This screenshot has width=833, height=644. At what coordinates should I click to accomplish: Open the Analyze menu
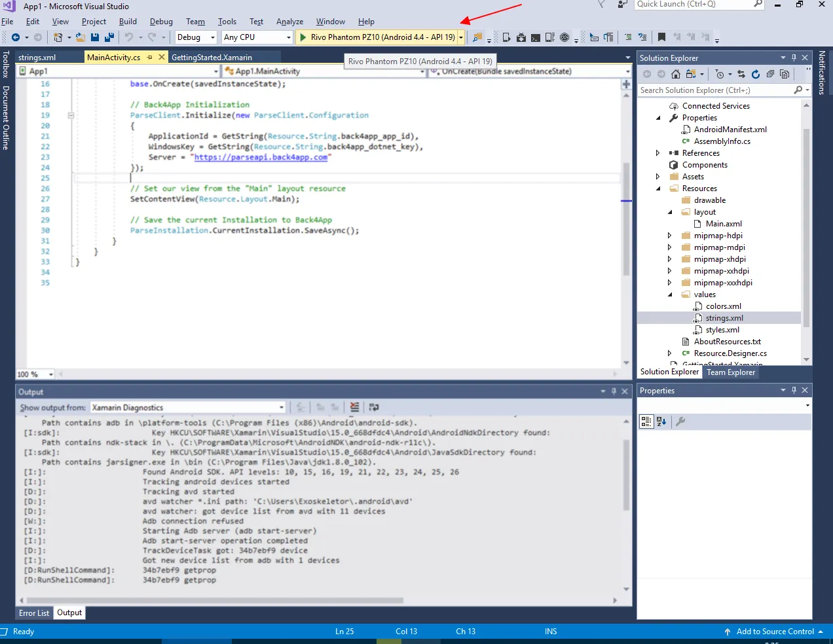pos(289,22)
